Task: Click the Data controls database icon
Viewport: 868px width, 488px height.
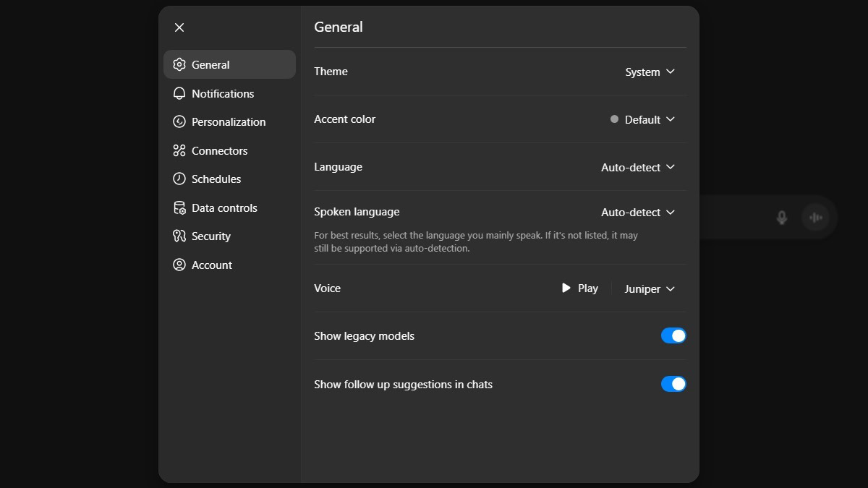Action: (x=179, y=207)
